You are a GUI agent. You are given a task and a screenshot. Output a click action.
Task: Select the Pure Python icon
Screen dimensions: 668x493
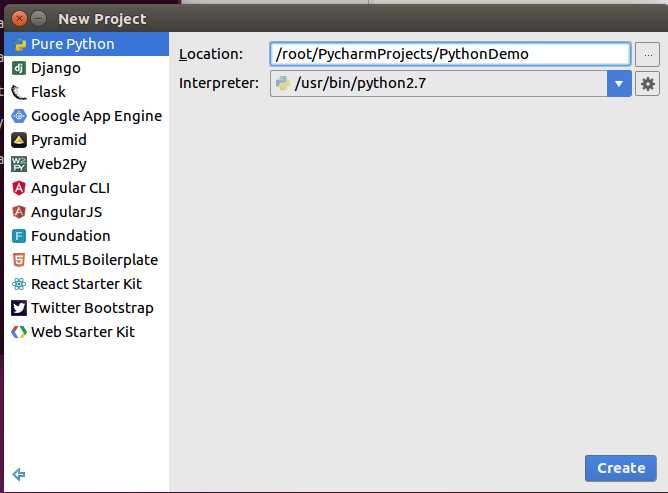[x=19, y=44]
